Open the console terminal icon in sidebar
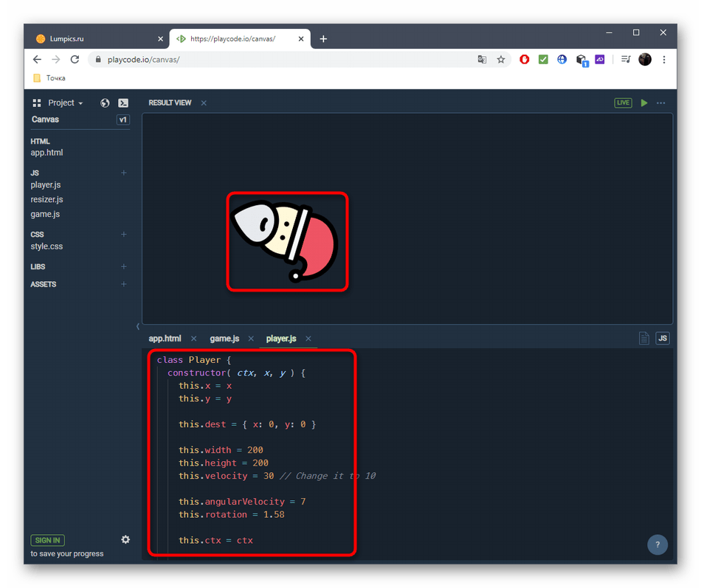This screenshot has height=588, width=701. pyautogui.click(x=123, y=103)
